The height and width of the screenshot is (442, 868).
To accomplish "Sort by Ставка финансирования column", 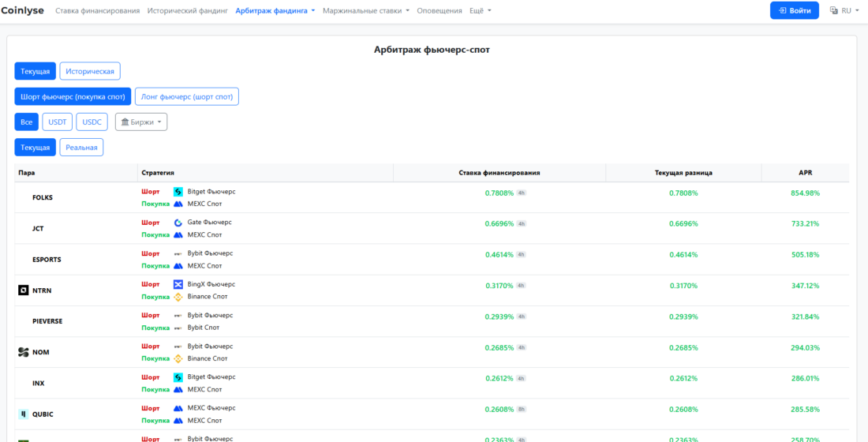I will [x=499, y=173].
